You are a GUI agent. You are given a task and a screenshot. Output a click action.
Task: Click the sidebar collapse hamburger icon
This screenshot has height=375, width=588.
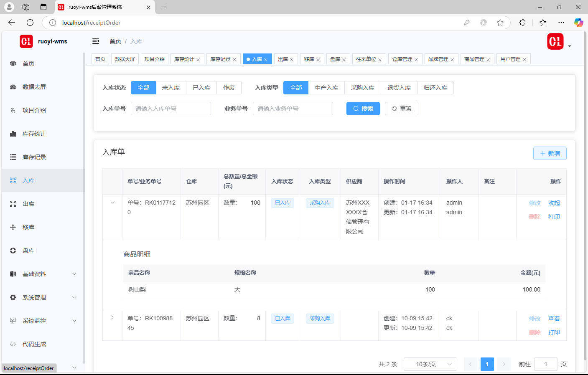point(96,41)
